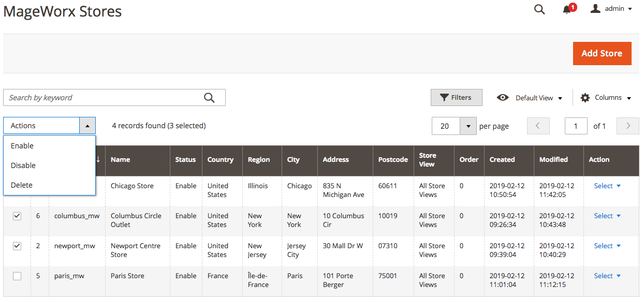Open the admin account dropdown
Viewport: 644px width, 302px height.
pos(611,9)
